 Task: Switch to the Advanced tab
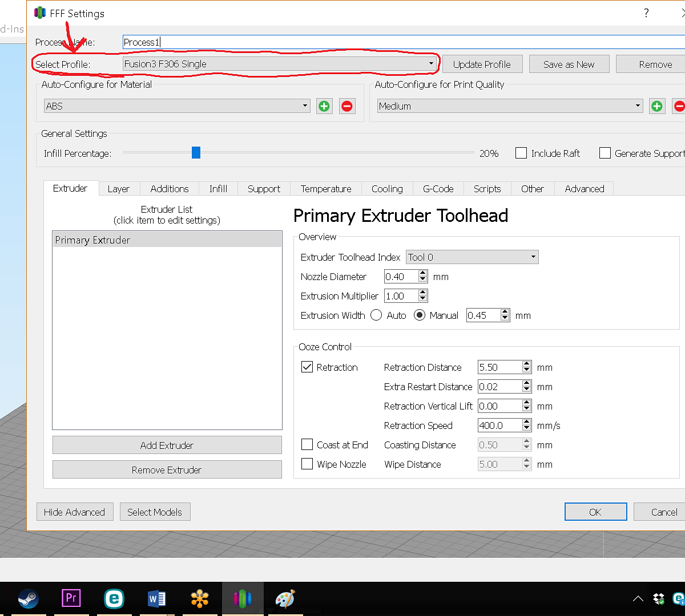tap(585, 189)
